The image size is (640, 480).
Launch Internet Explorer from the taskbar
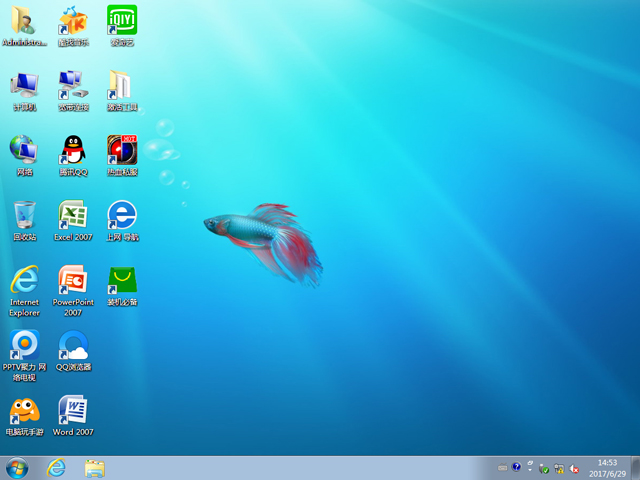point(57,468)
